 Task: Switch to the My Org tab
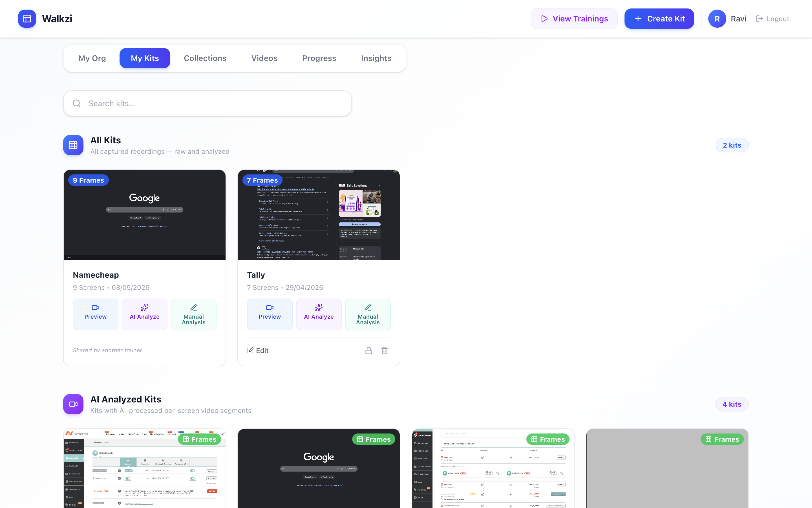coord(92,58)
